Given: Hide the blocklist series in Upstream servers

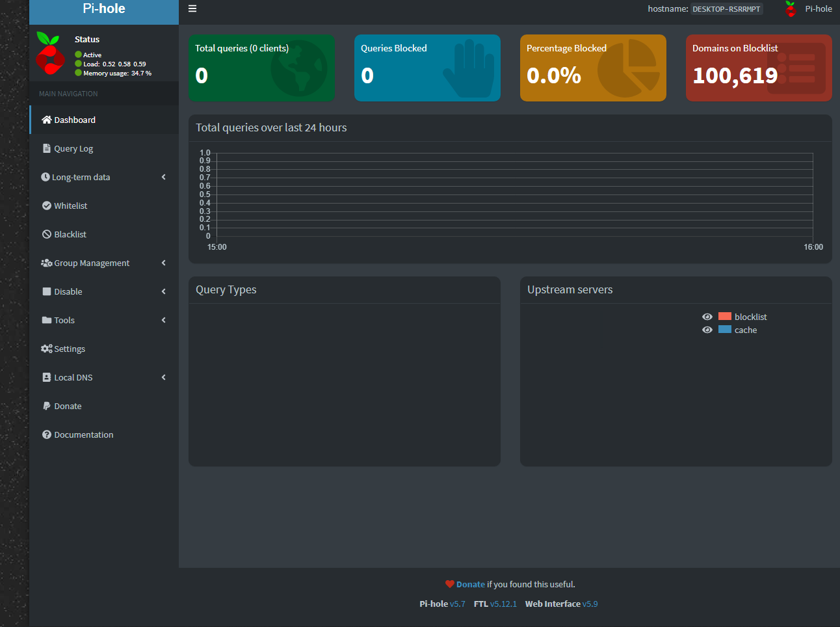Looking at the screenshot, I should [x=707, y=317].
